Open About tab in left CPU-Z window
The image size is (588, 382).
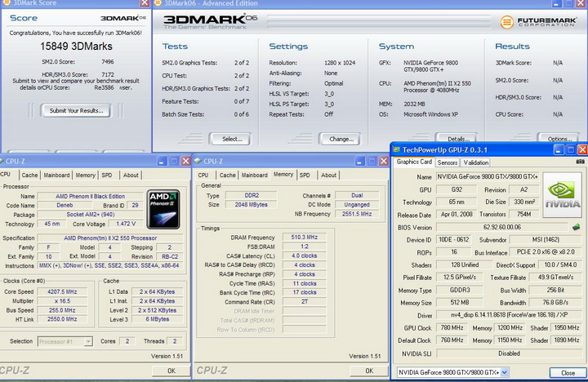coord(131,175)
